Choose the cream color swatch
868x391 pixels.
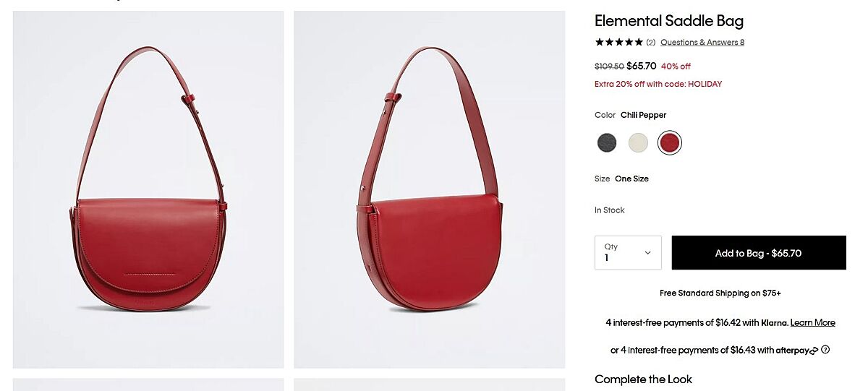click(x=638, y=142)
